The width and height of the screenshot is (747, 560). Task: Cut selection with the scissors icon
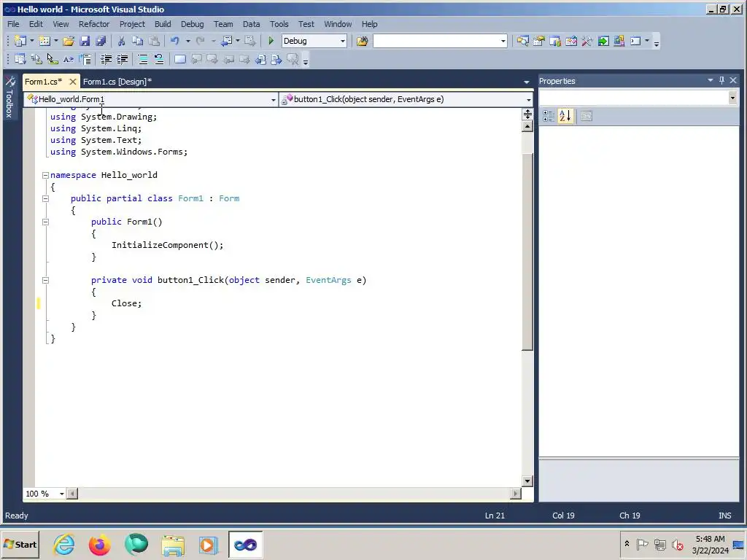(x=122, y=41)
